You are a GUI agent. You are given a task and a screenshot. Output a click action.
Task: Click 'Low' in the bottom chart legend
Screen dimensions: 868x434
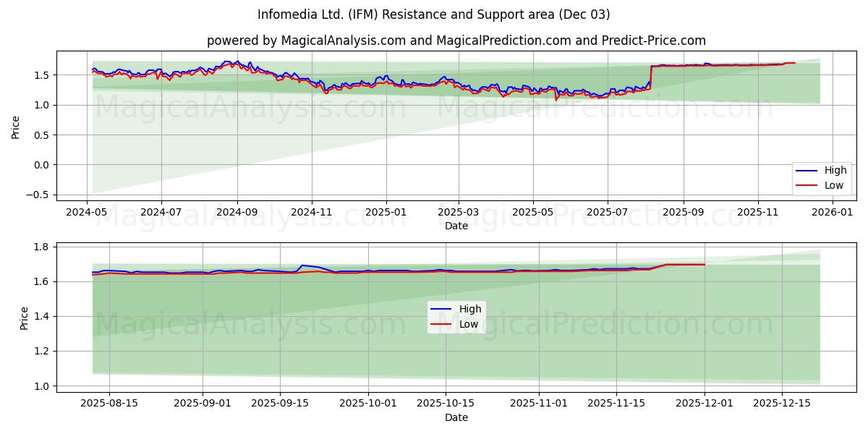click(x=469, y=324)
